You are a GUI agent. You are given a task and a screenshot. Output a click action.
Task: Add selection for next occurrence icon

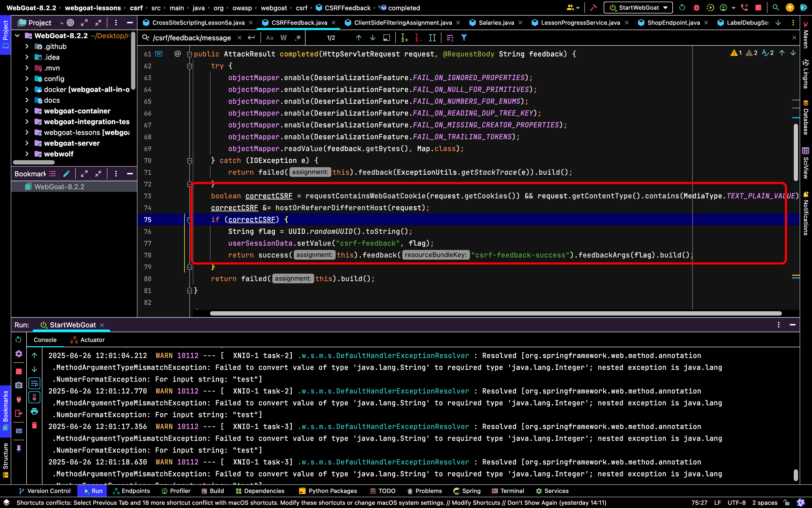pyautogui.click(x=404, y=38)
